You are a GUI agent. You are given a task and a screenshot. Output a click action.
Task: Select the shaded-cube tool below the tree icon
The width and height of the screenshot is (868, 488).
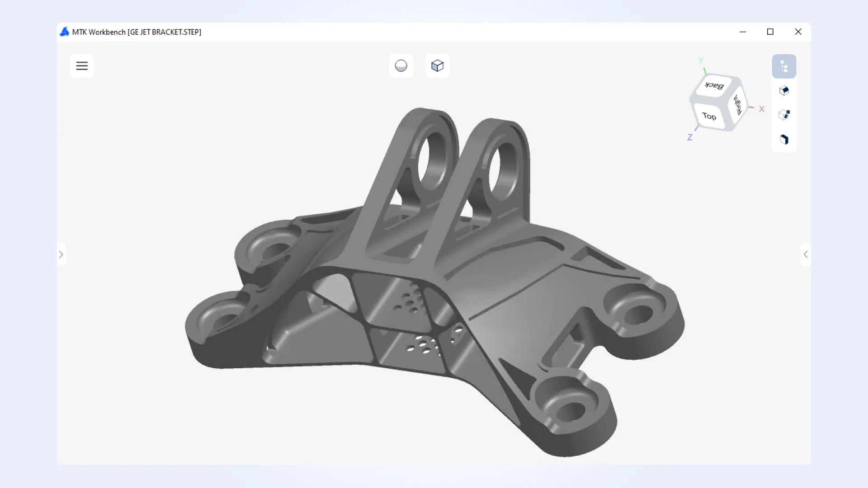(784, 90)
